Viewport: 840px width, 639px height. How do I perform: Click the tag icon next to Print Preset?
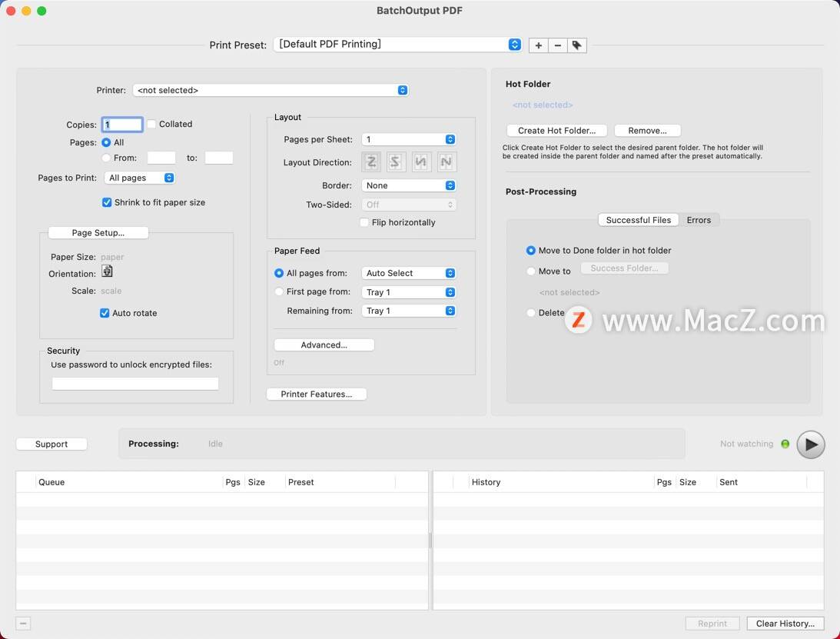pyautogui.click(x=577, y=45)
